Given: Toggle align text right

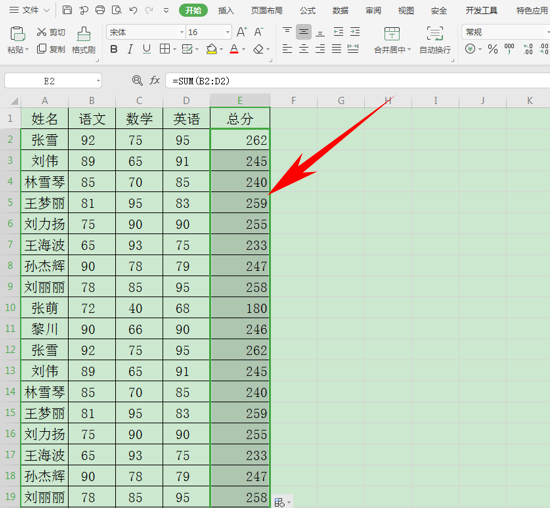Looking at the screenshot, I should [320, 49].
